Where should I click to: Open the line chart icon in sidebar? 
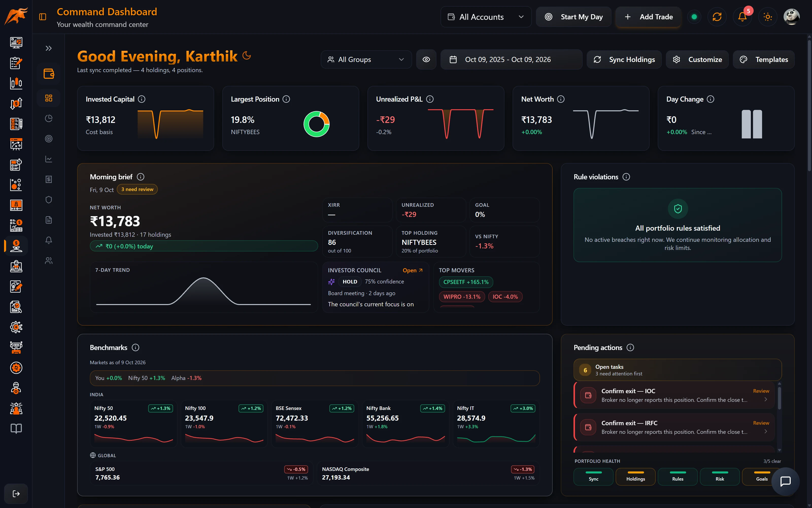(x=49, y=159)
